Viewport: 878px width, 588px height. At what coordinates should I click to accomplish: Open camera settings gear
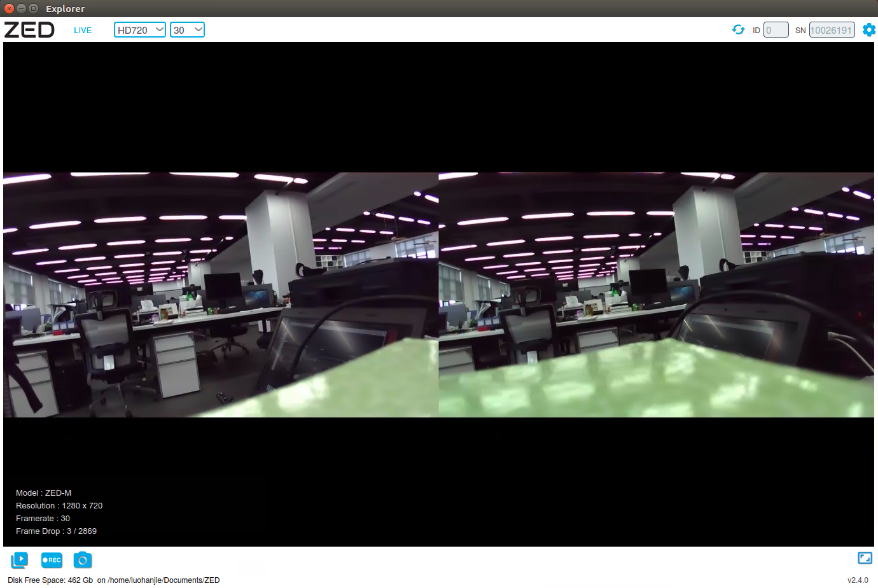[868, 30]
